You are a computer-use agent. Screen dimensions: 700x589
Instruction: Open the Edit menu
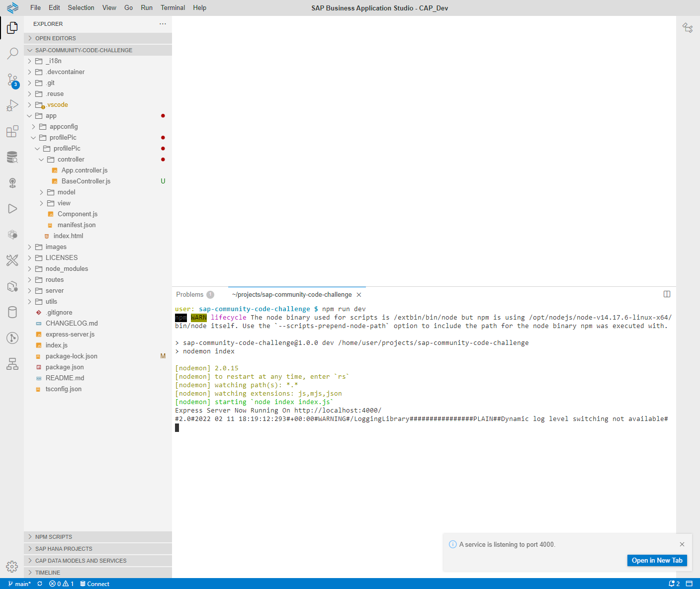pos(54,8)
